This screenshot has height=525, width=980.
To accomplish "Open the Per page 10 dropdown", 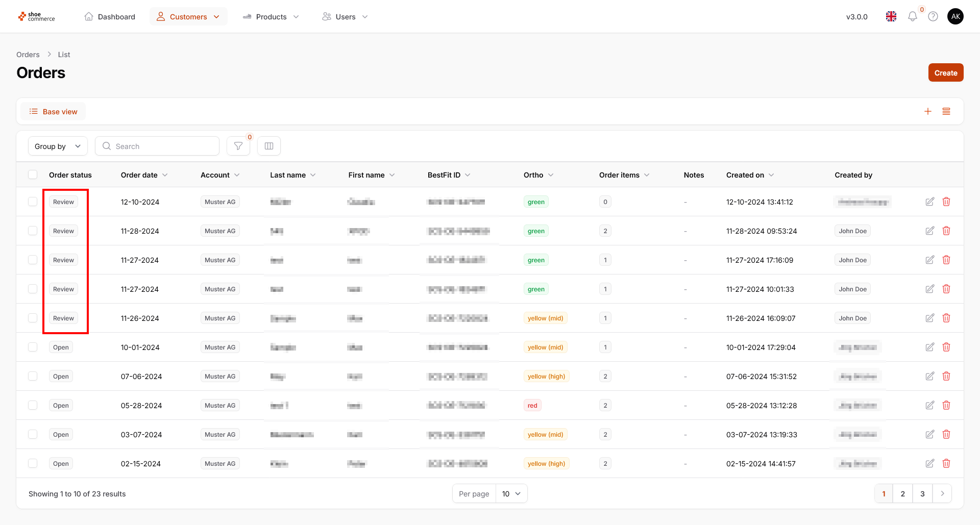I will pyautogui.click(x=511, y=494).
